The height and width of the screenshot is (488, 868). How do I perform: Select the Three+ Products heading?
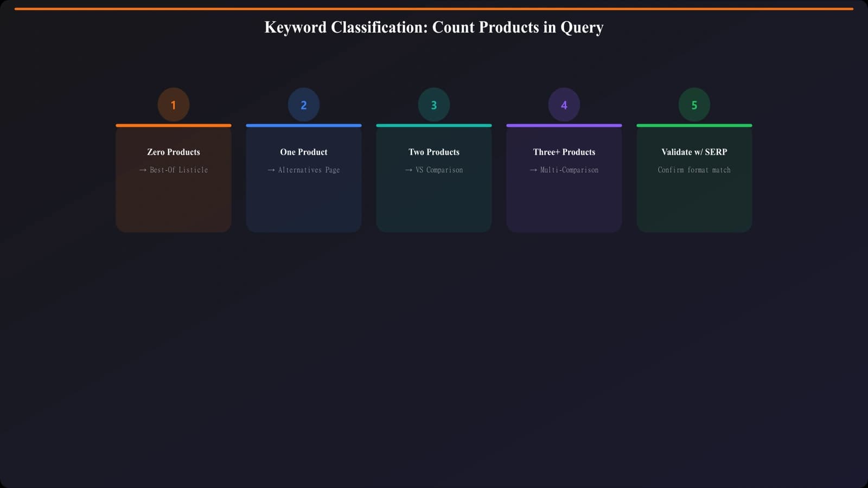pos(564,152)
